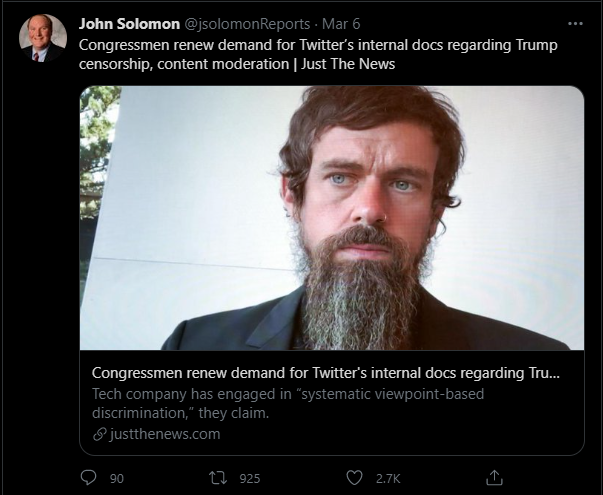Open John Solomon's profile picture
603x495 pixels.
click(x=42, y=38)
